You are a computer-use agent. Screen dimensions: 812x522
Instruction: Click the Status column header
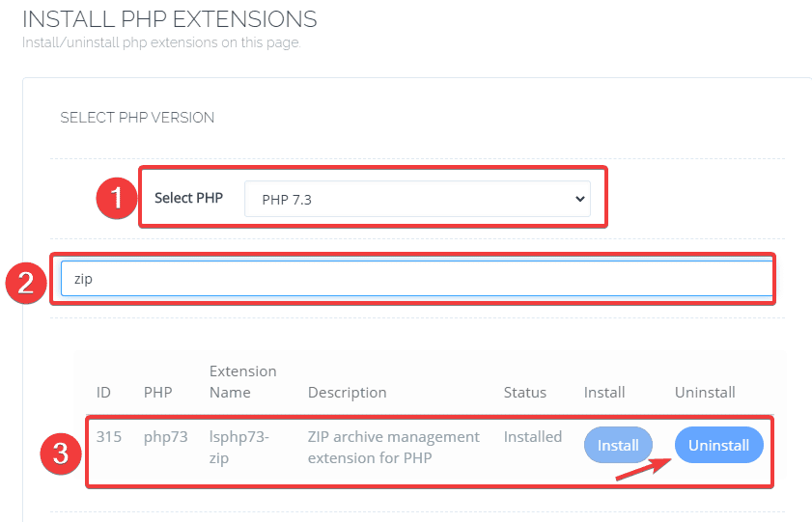click(x=524, y=393)
